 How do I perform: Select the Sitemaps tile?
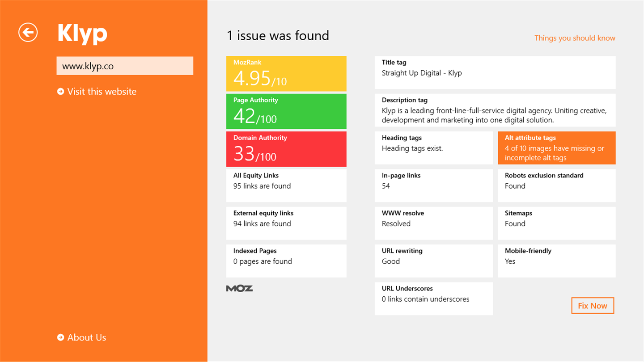coord(556,223)
